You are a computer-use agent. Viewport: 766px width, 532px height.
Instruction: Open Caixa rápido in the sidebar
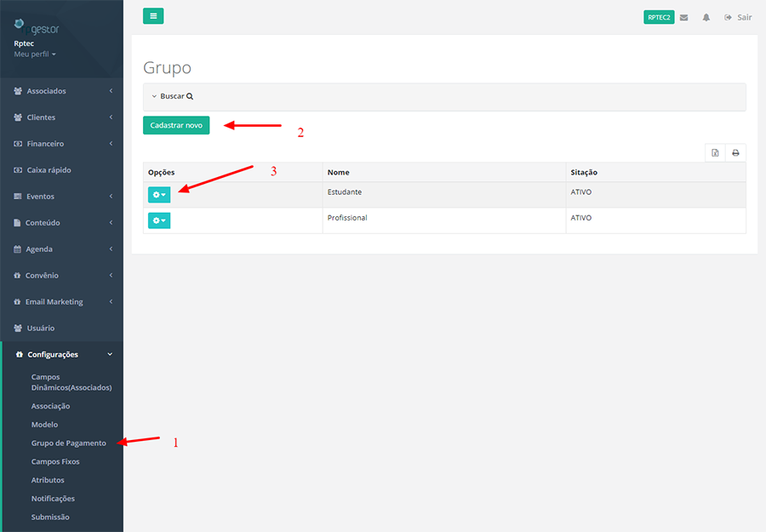pos(49,170)
